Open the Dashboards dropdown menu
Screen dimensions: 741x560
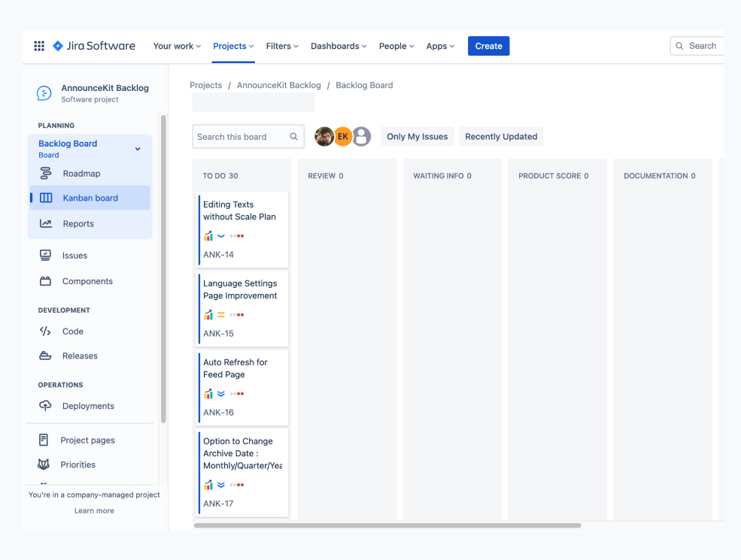click(x=339, y=46)
